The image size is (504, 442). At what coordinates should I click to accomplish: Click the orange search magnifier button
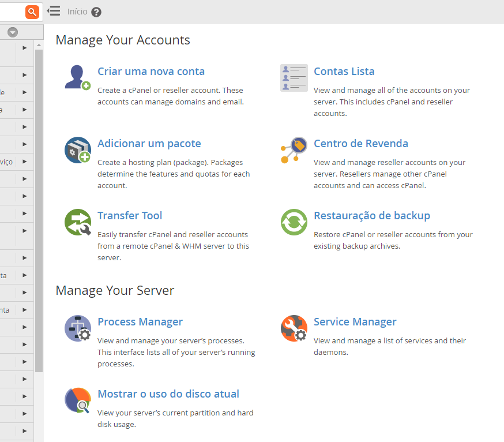(32, 12)
